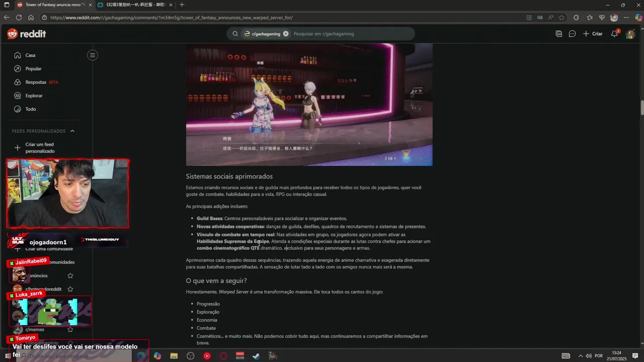
Task: Open the Edge profile avatar
Action: tap(614, 17)
